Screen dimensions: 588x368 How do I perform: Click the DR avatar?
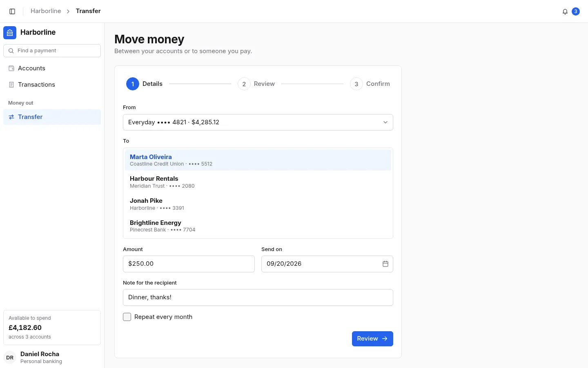coord(10,357)
